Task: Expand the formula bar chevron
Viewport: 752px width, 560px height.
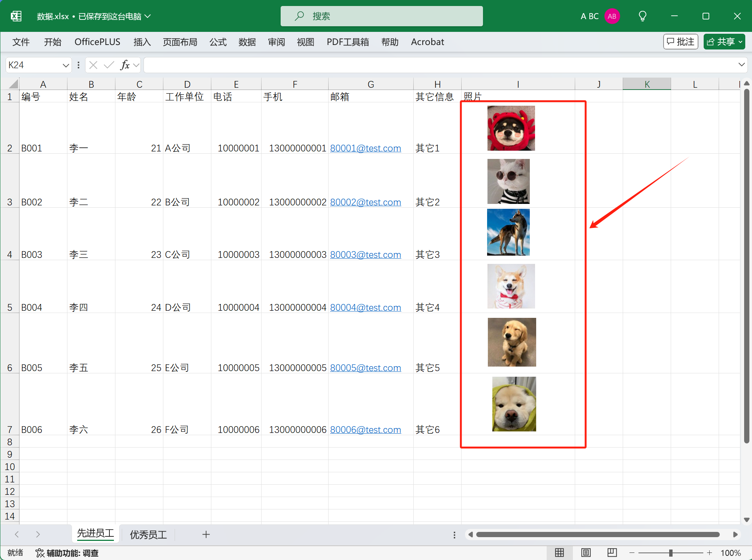Action: click(x=741, y=64)
